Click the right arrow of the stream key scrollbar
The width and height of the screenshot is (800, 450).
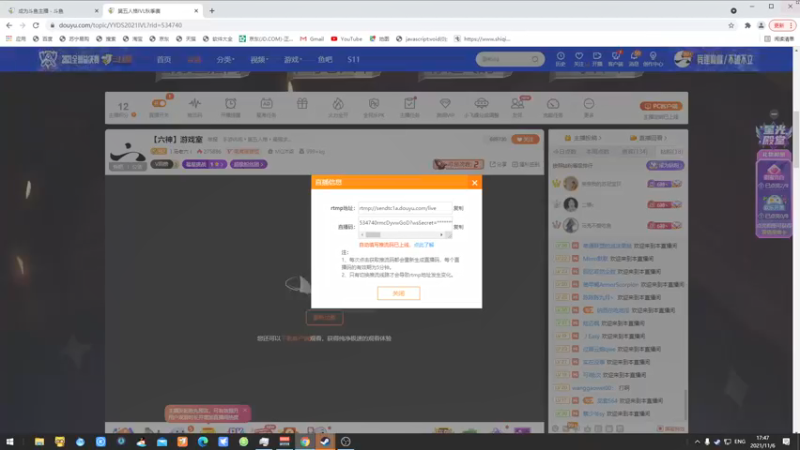441,235
